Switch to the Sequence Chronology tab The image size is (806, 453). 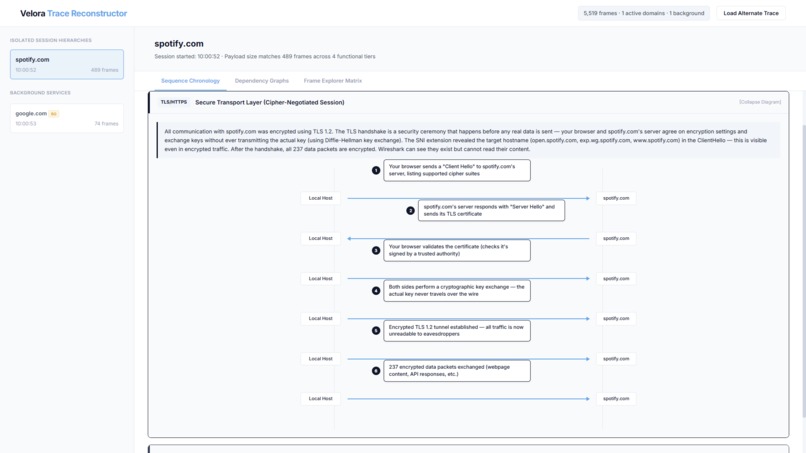[x=190, y=81]
